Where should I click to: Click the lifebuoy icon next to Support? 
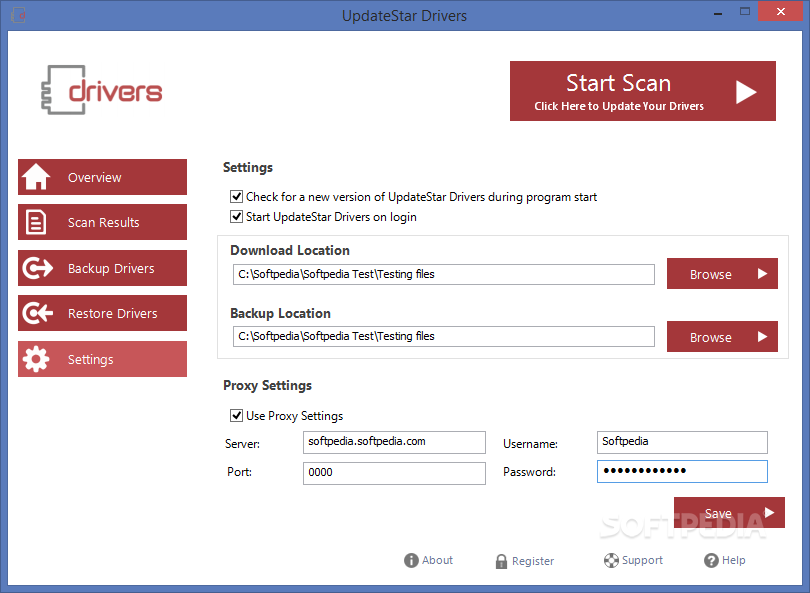[x=611, y=560]
